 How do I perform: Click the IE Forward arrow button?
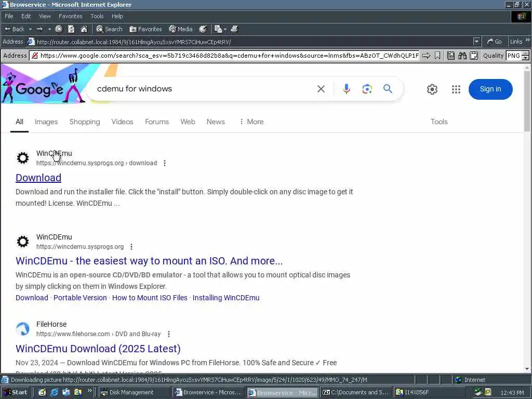click(39, 29)
